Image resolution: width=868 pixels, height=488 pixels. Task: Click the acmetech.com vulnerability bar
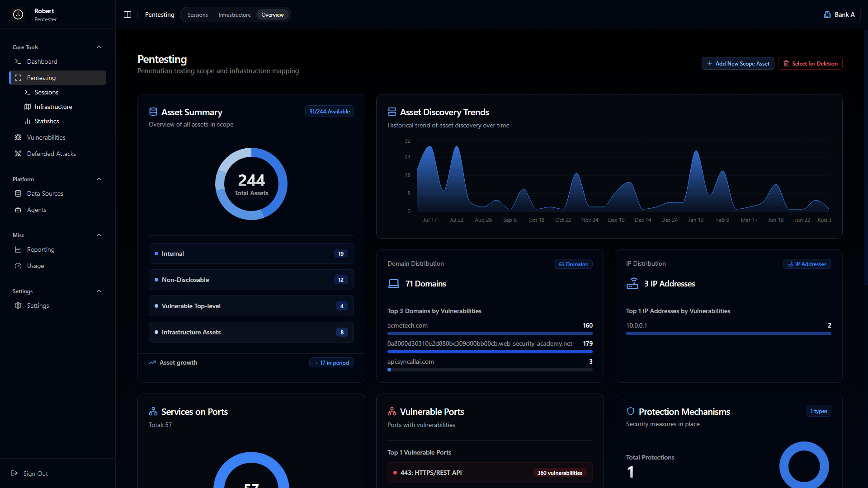click(490, 333)
